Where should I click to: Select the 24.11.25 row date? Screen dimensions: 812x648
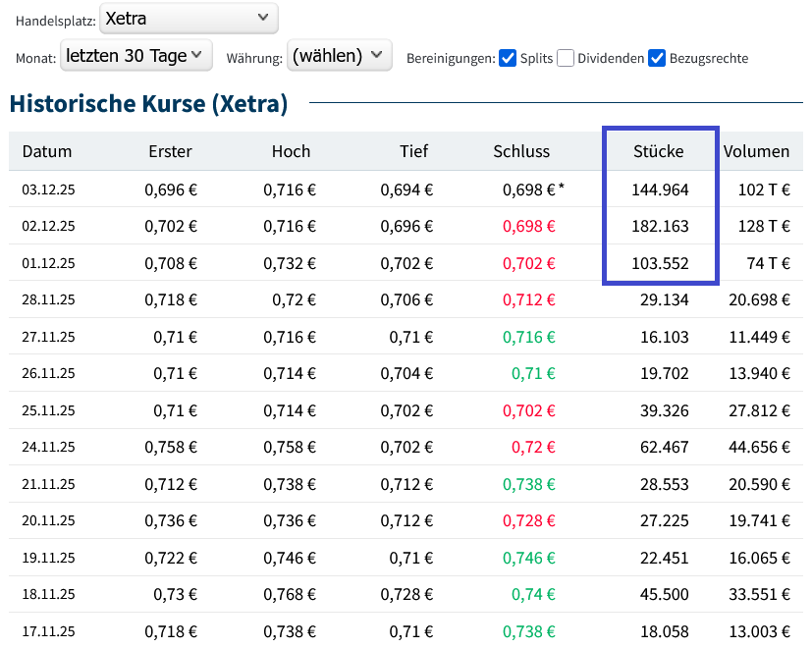click(48, 447)
